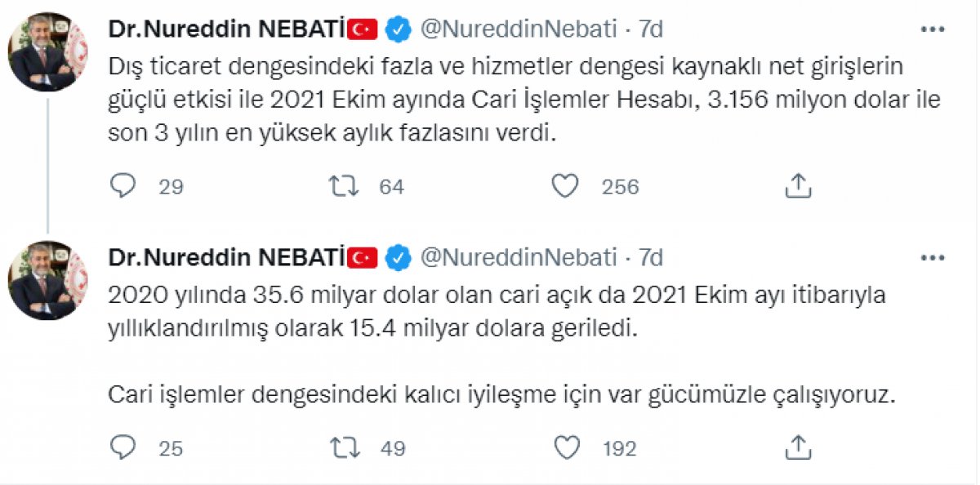The width and height of the screenshot is (980, 485).
Task: Open profile picture on the second tweet
Action: [x=47, y=281]
